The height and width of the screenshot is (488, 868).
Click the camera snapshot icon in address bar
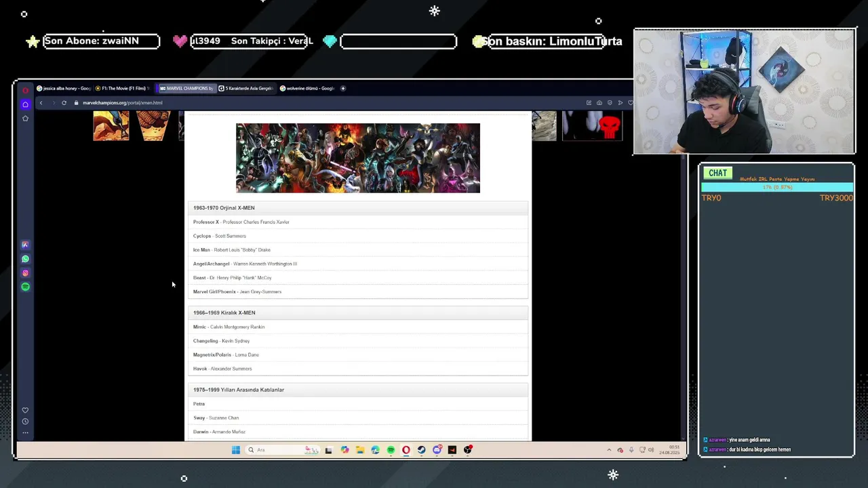(x=599, y=103)
